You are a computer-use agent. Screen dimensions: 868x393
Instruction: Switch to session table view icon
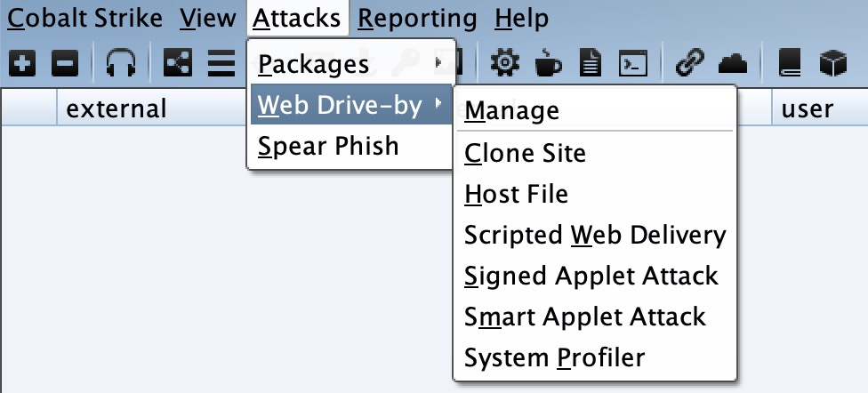point(221,62)
